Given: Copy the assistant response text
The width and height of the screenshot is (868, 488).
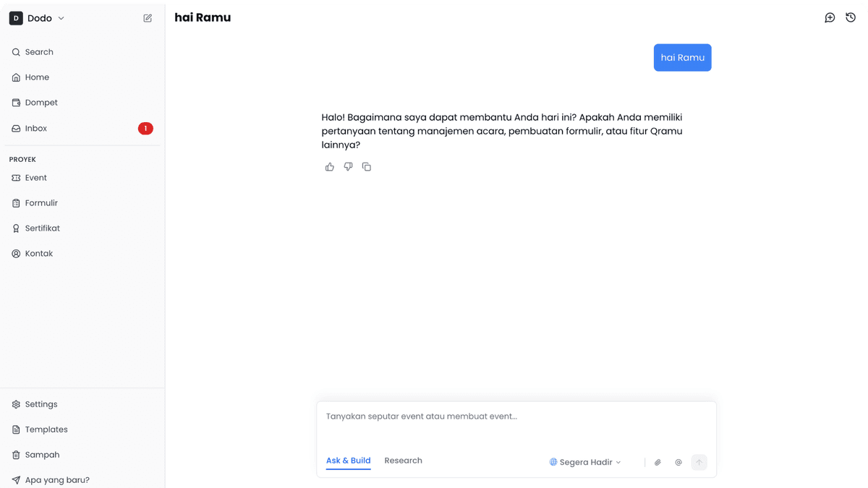Looking at the screenshot, I should (x=367, y=167).
